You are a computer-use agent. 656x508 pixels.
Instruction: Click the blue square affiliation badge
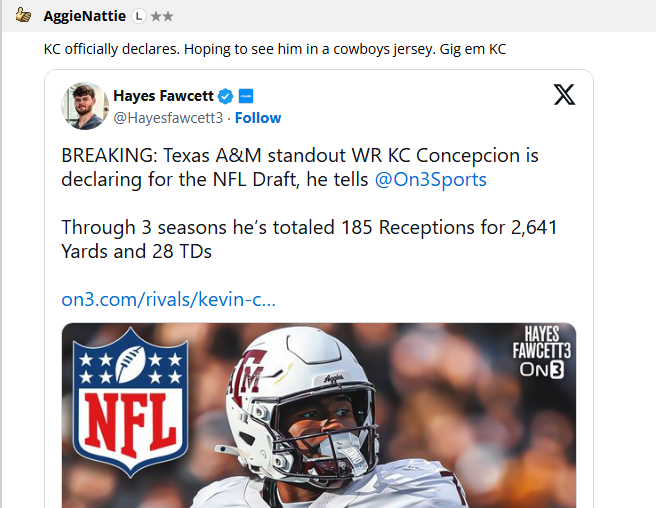click(x=246, y=96)
